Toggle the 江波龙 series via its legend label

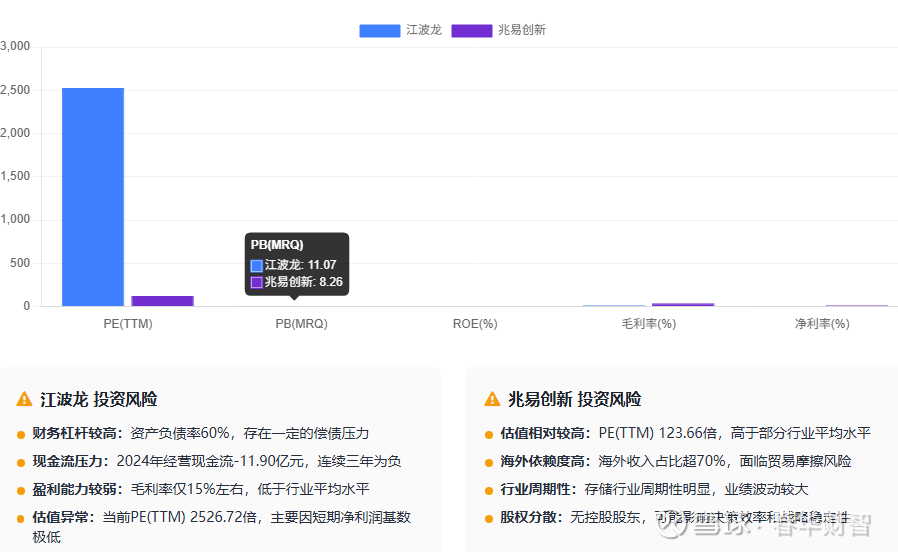click(x=423, y=30)
